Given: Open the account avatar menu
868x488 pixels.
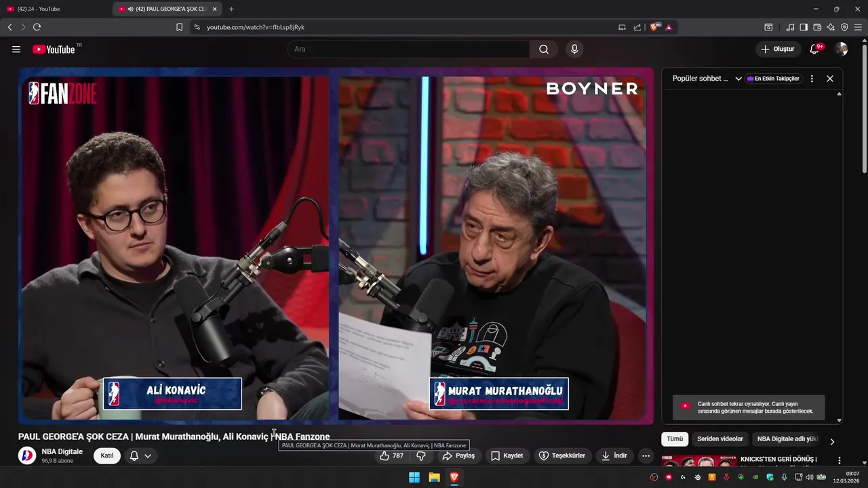Looking at the screenshot, I should coord(841,49).
